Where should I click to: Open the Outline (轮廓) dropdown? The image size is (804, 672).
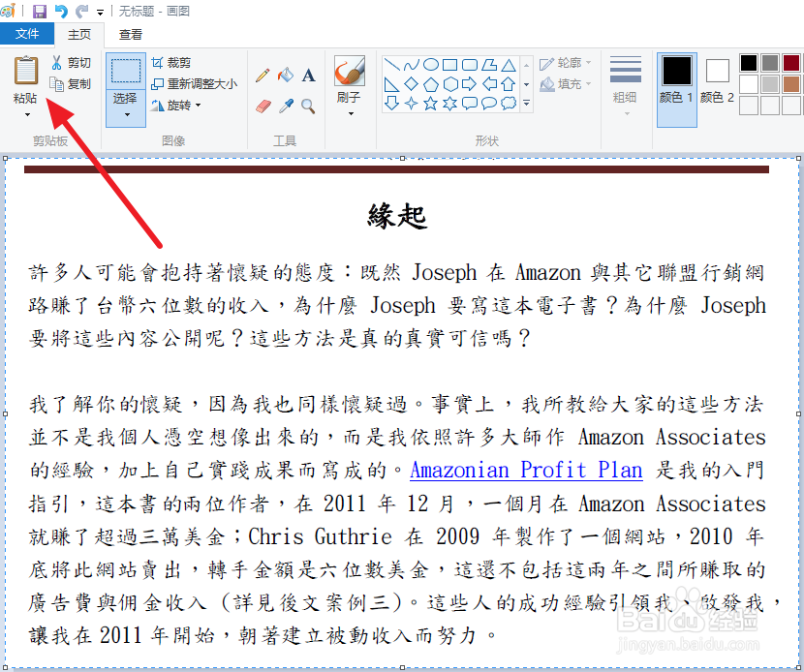tap(566, 63)
